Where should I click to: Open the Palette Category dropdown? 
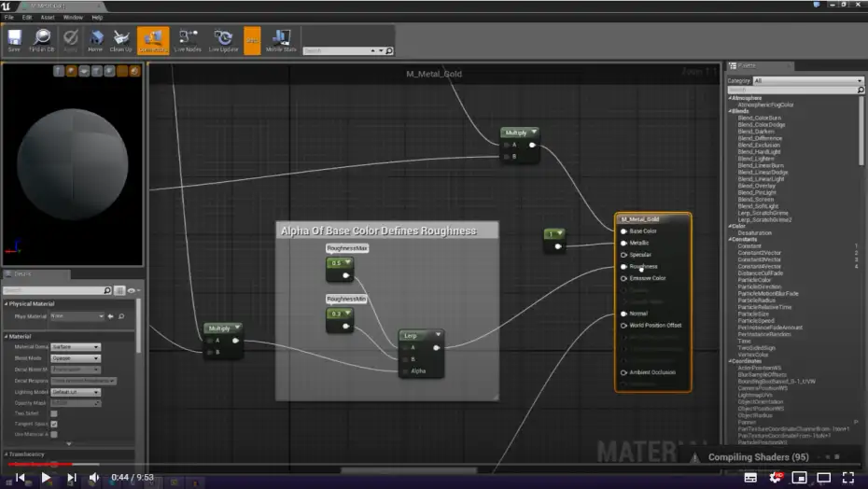[x=807, y=81]
